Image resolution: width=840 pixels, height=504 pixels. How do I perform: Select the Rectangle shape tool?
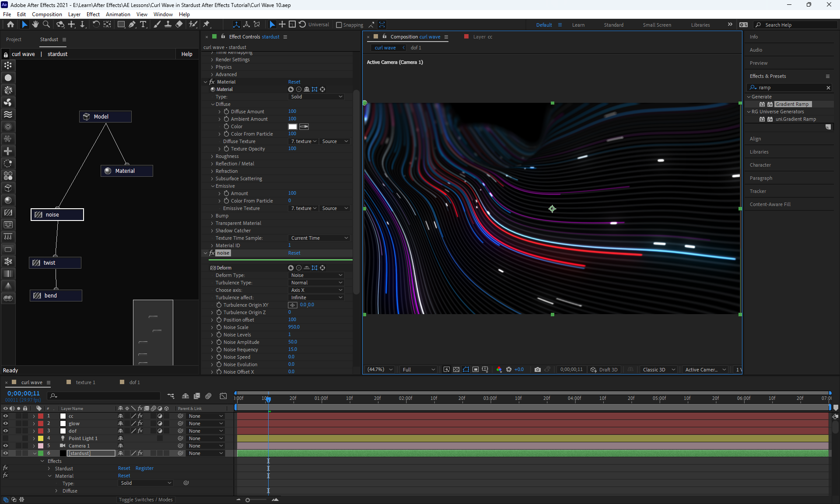pos(121,24)
